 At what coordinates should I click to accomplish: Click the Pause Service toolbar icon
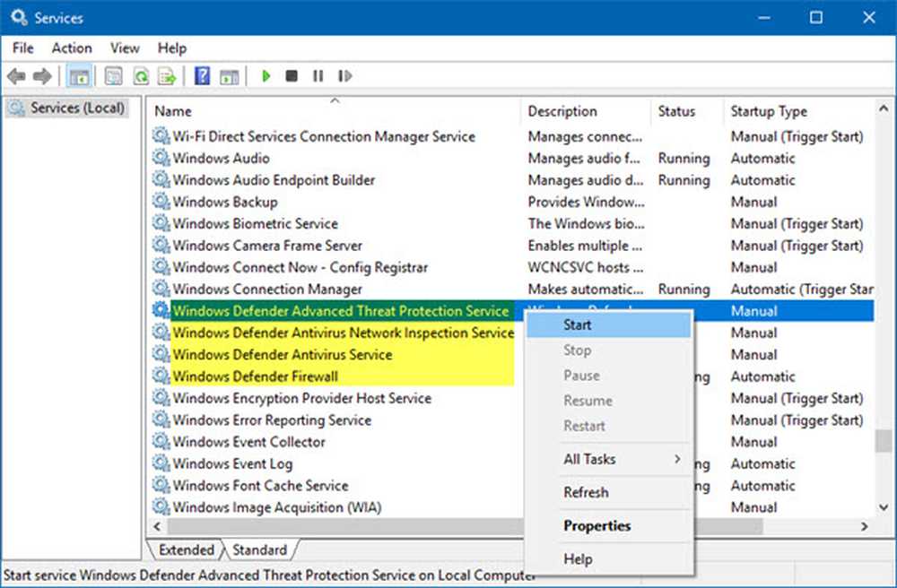pos(318,76)
